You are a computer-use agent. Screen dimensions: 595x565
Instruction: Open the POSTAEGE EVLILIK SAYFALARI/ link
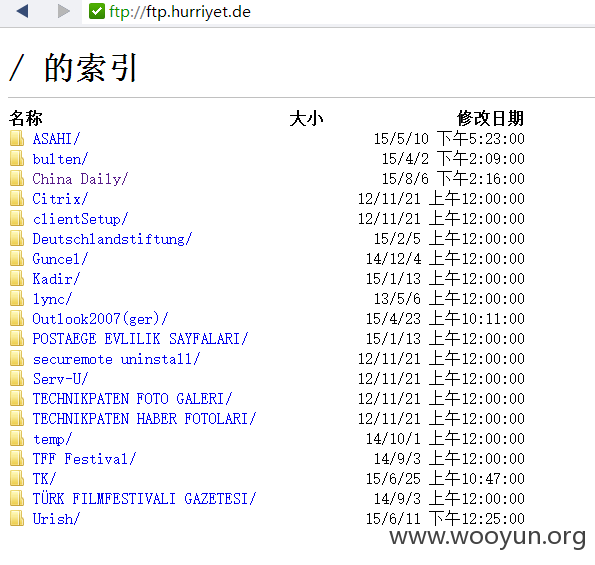point(140,339)
